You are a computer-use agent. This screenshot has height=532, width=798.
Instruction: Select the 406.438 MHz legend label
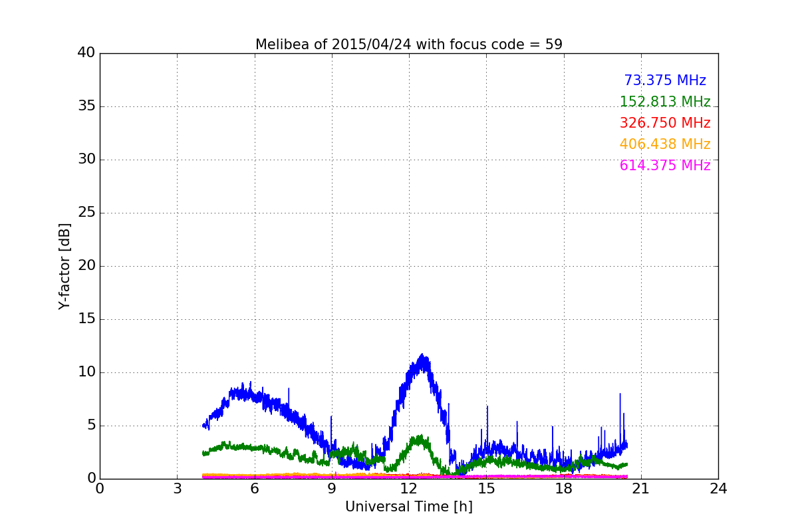(x=665, y=144)
